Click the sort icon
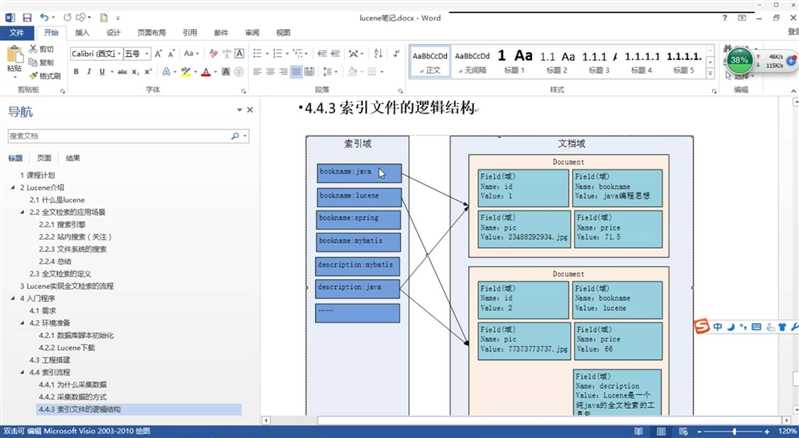799x438 pixels. point(378,53)
